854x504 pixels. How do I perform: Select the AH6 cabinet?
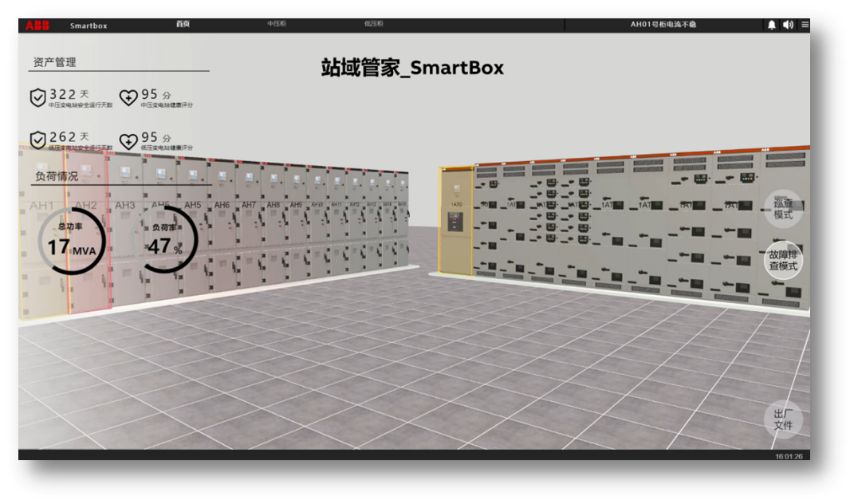(x=222, y=224)
